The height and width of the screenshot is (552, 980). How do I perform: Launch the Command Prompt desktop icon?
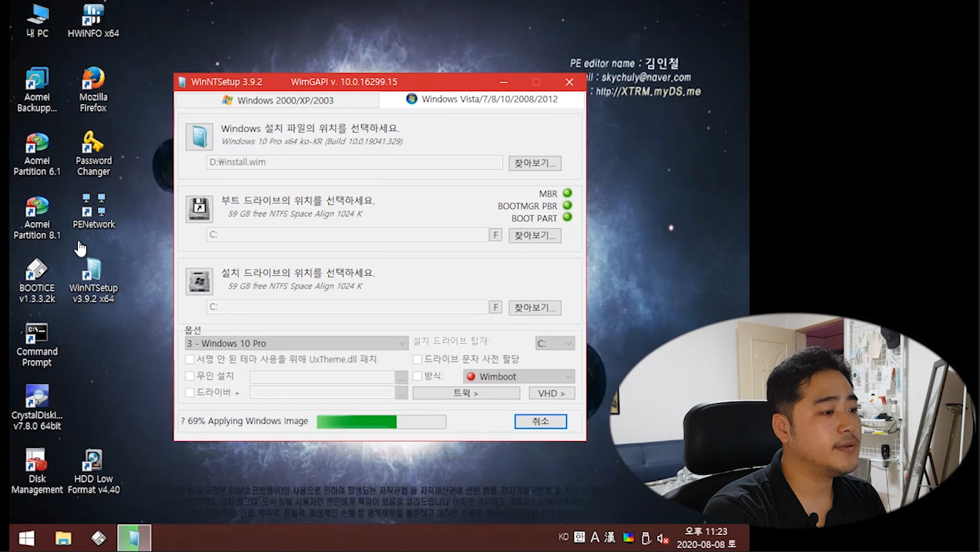pyautogui.click(x=37, y=345)
